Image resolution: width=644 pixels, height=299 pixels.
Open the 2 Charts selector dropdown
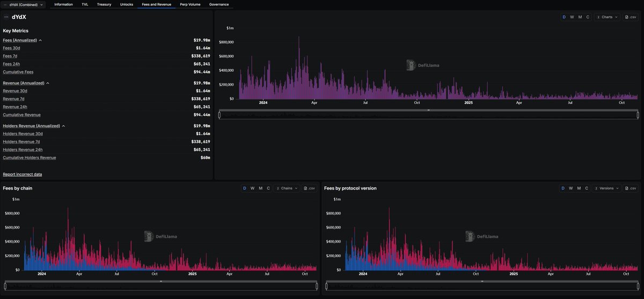608,17
